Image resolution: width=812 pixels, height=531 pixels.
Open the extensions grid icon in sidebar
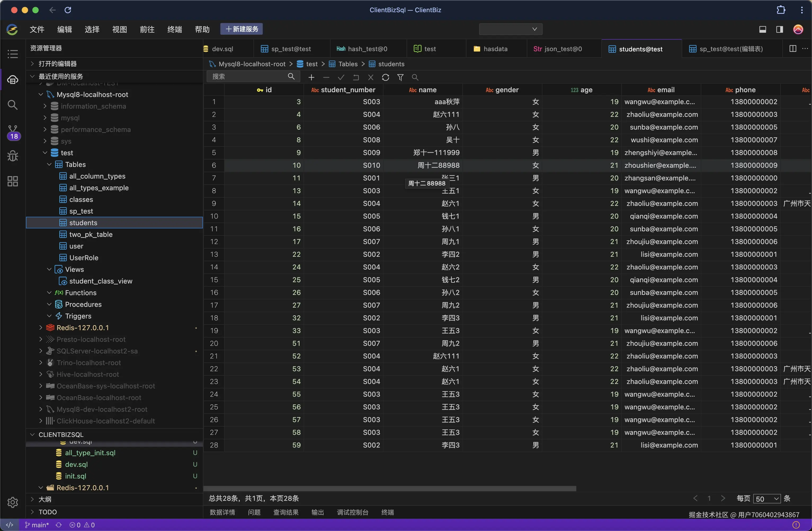(13, 181)
